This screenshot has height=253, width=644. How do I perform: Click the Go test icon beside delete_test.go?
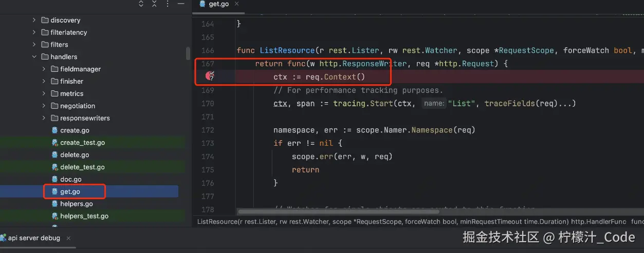pyautogui.click(x=54, y=167)
